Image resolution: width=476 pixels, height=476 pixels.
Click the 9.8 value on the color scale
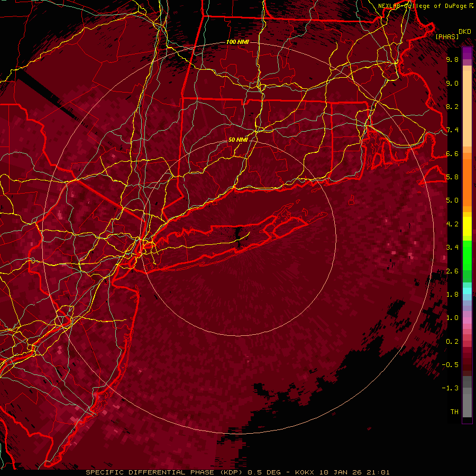[452, 59]
